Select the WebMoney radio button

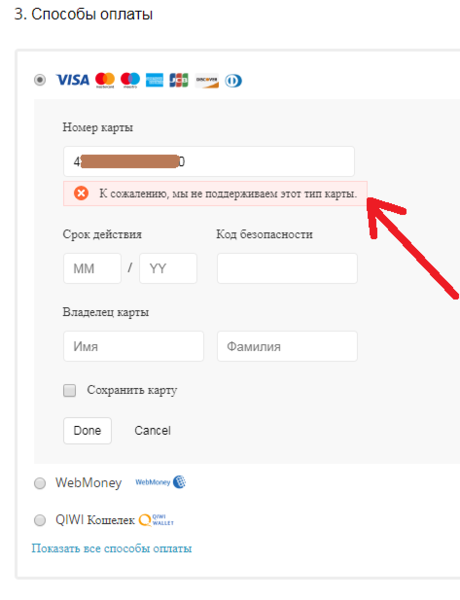click(40, 483)
